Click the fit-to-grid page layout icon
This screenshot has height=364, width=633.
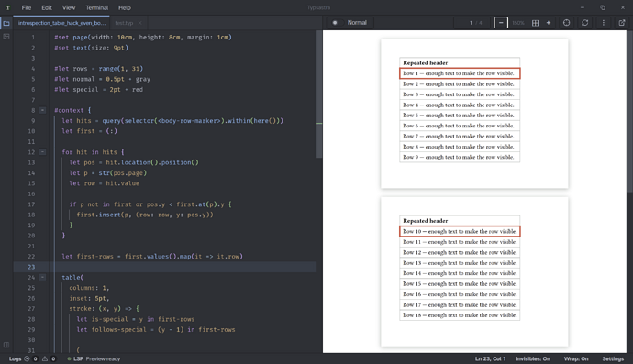click(536, 23)
